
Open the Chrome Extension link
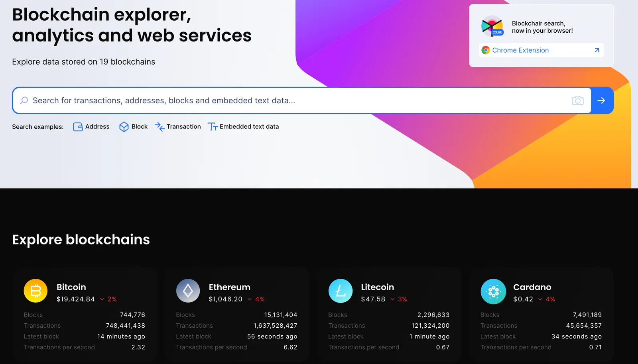tap(520, 50)
